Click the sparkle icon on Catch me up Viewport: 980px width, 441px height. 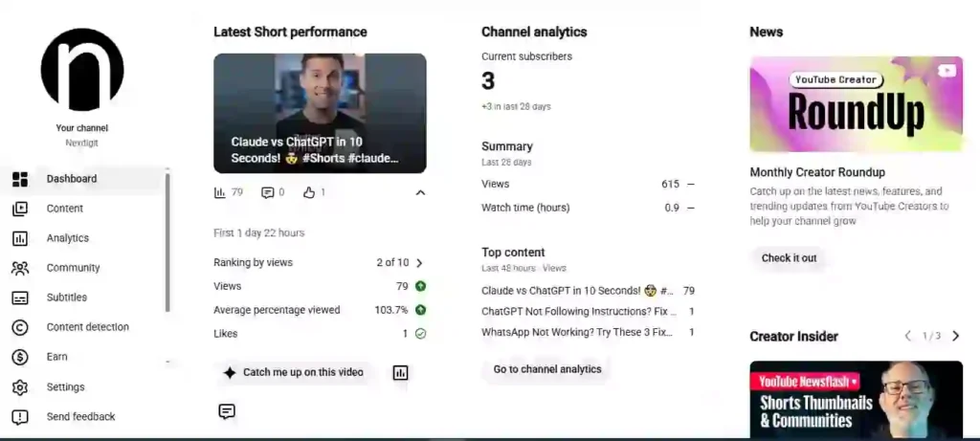230,373
